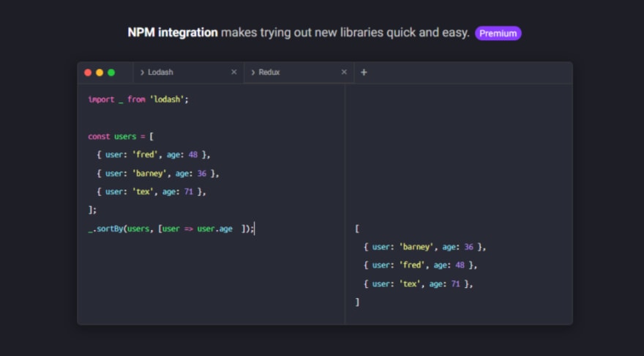The image size is (644, 356).
Task: Add a new tab with plus icon
Action: tap(364, 73)
